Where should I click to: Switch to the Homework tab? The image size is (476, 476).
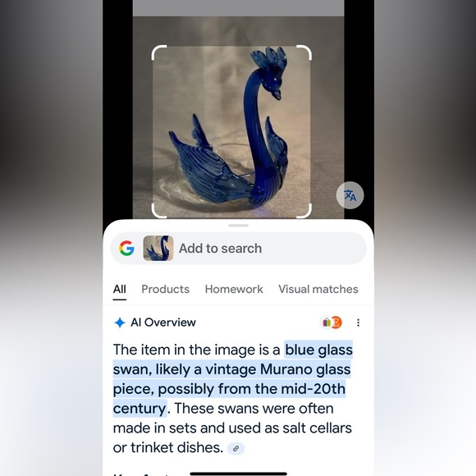(x=234, y=290)
